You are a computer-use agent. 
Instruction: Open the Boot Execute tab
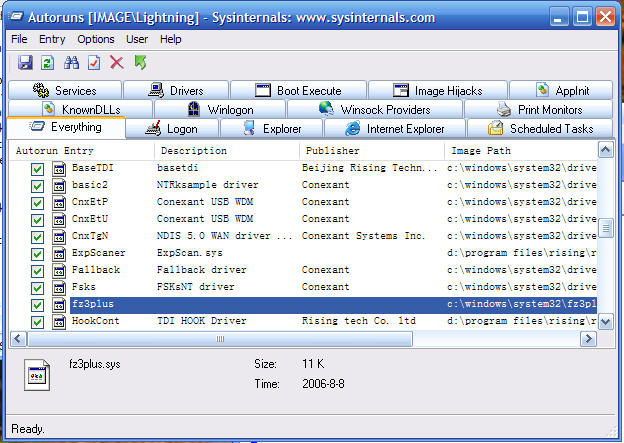(x=298, y=90)
